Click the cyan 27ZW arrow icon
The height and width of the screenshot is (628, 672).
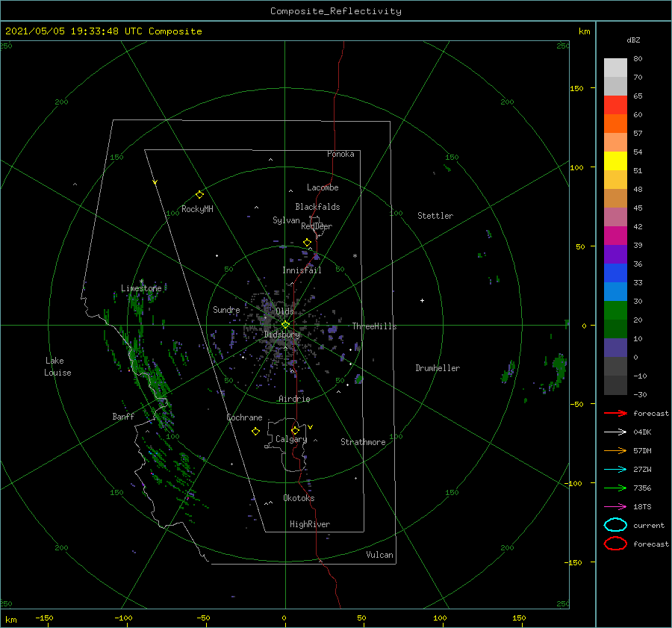[615, 470]
